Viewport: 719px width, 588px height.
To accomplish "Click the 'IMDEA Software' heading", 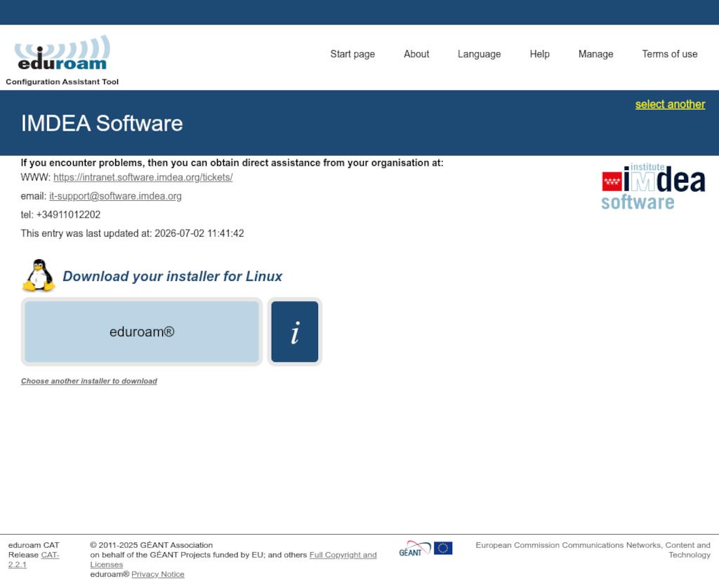I will [102, 123].
